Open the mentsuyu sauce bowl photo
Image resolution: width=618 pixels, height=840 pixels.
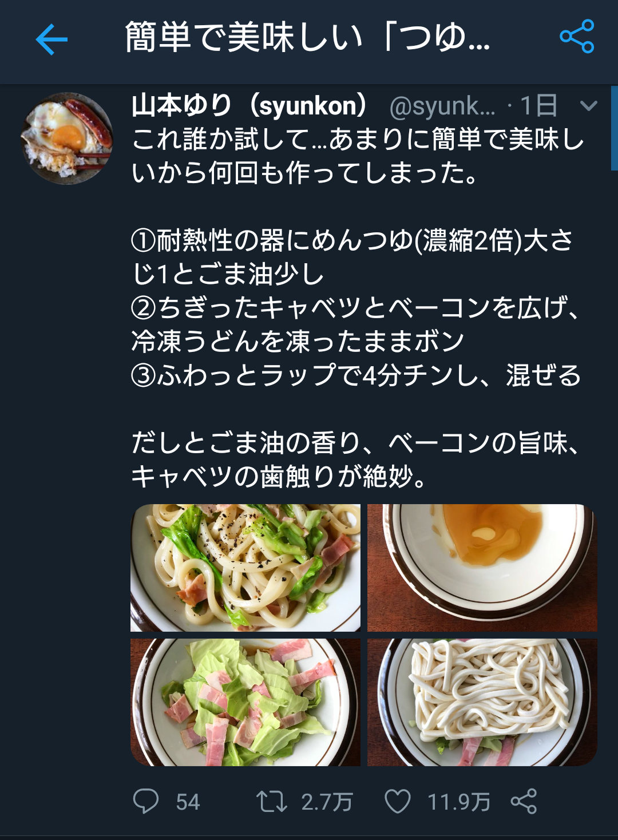pos(482,568)
